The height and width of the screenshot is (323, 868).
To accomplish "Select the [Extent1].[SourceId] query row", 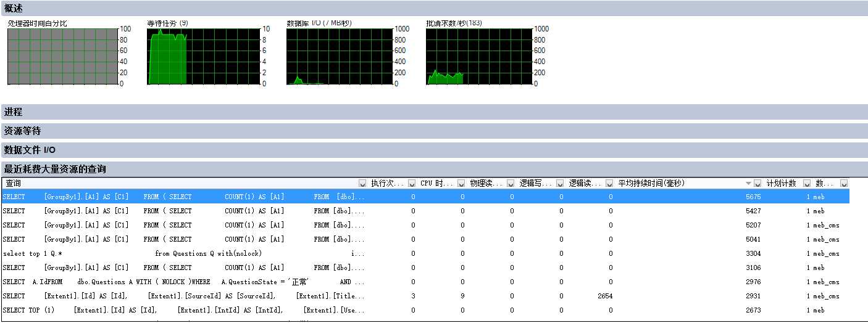I will pyautogui.click(x=425, y=296).
